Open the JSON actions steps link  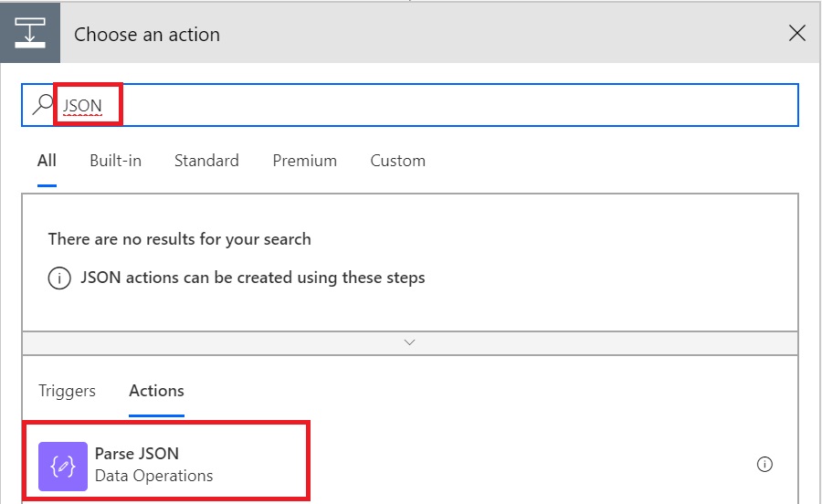click(x=253, y=278)
